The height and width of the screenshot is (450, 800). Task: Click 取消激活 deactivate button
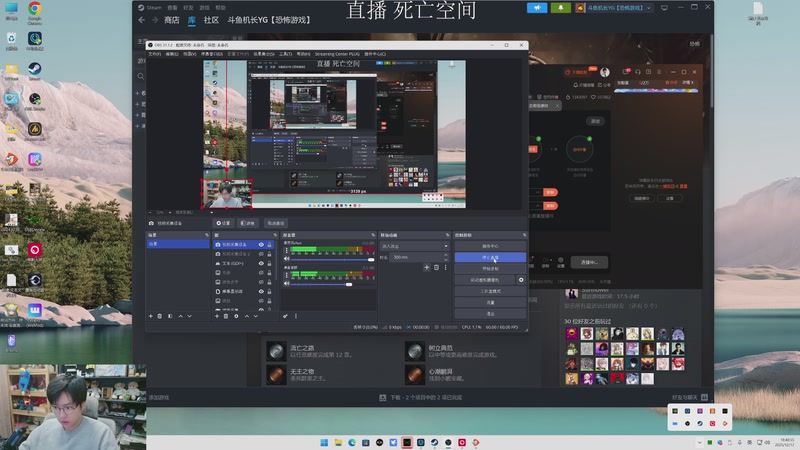coord(276,223)
